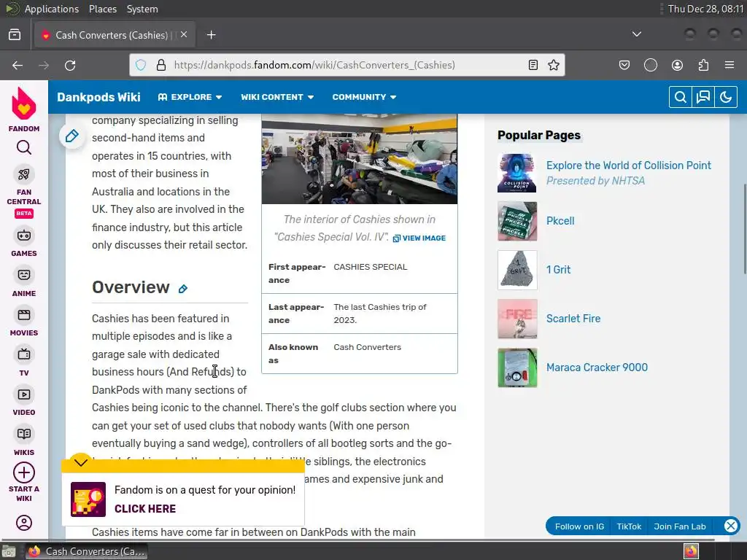The width and height of the screenshot is (747, 560).
Task: Open Firefox View tab overview icon
Action: (15, 35)
